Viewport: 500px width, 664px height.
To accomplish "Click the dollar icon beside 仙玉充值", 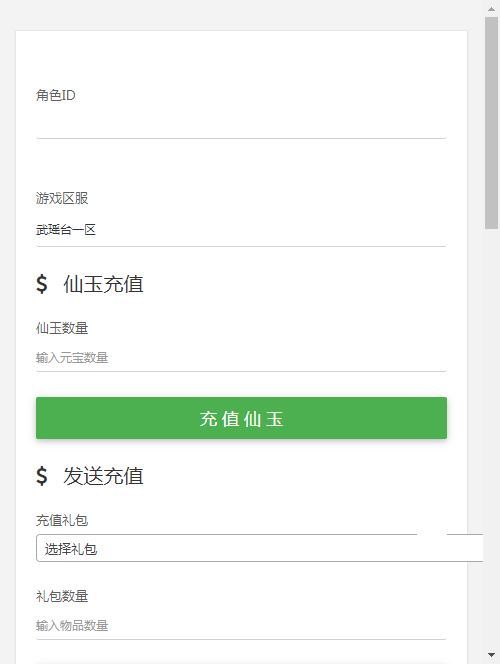I will point(41,284).
